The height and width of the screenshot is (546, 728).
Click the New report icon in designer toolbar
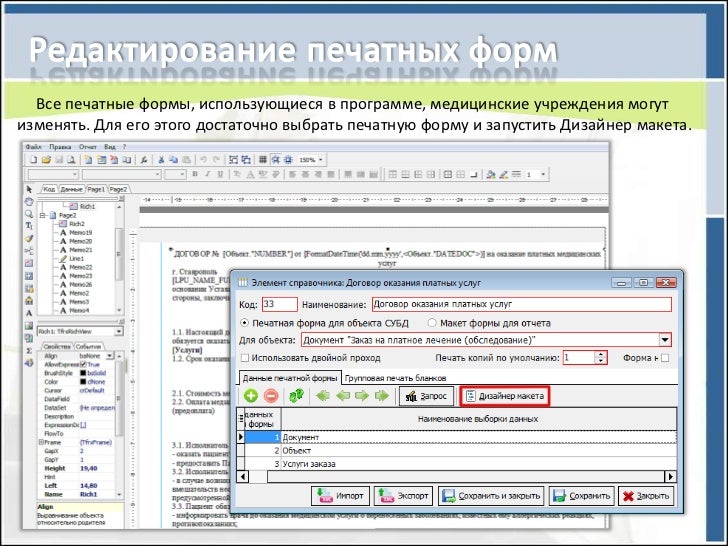[33, 160]
